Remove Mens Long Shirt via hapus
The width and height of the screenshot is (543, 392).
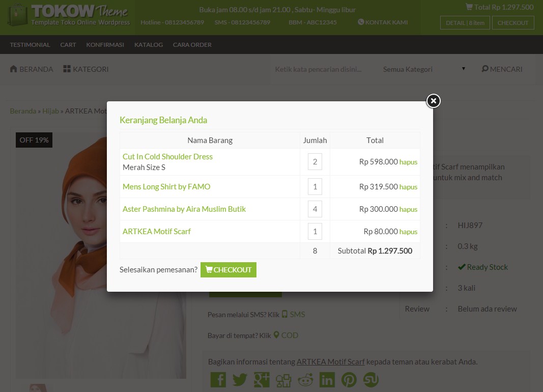point(408,187)
